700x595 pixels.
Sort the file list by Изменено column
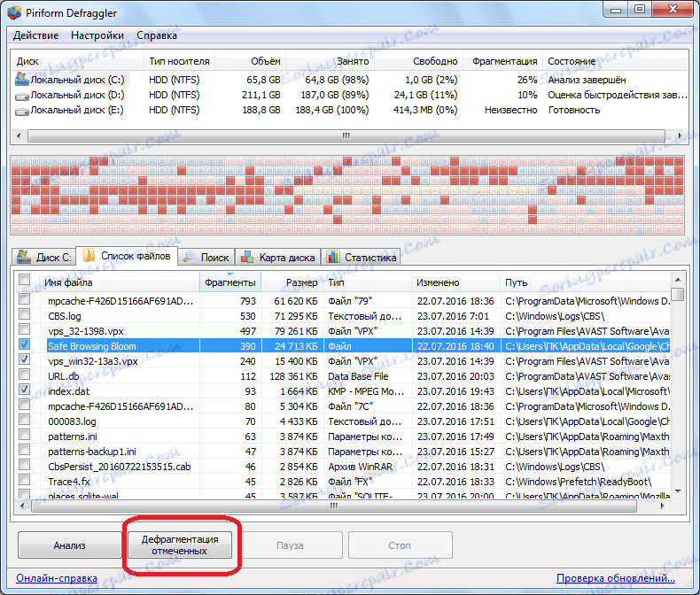click(455, 282)
